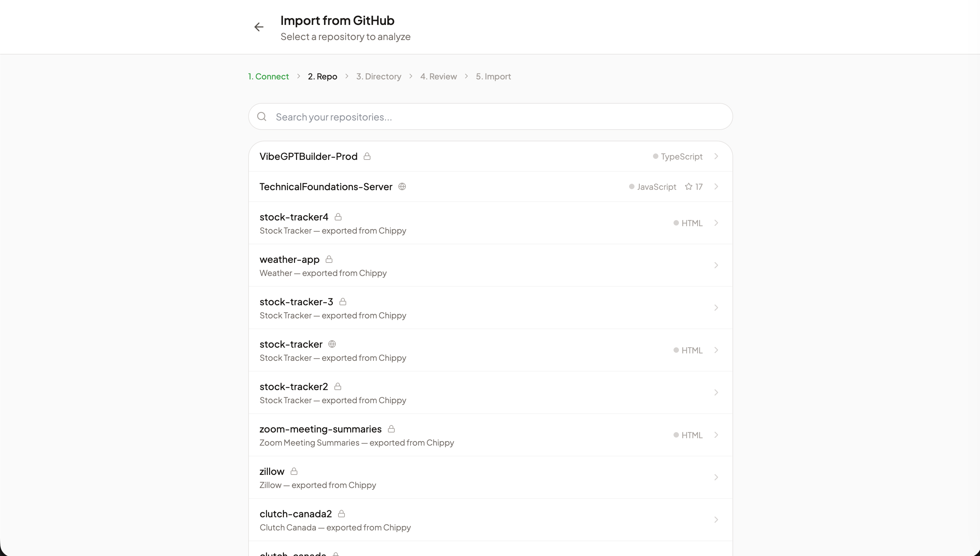Open stock-tracker2 via its right chevron
The height and width of the screenshot is (556, 980).
(x=716, y=392)
